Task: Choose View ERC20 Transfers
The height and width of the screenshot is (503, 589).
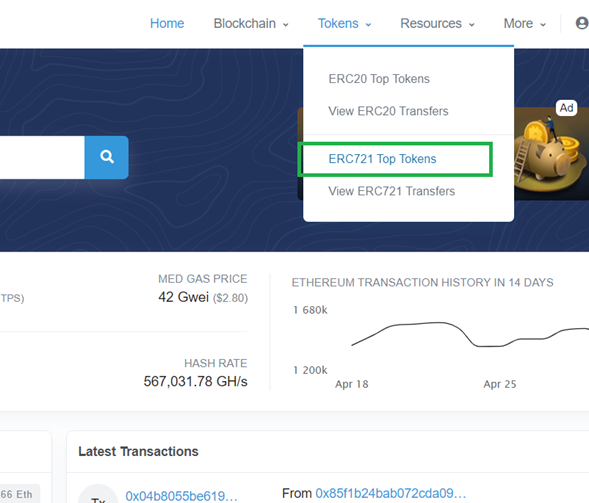Action: 388,111
